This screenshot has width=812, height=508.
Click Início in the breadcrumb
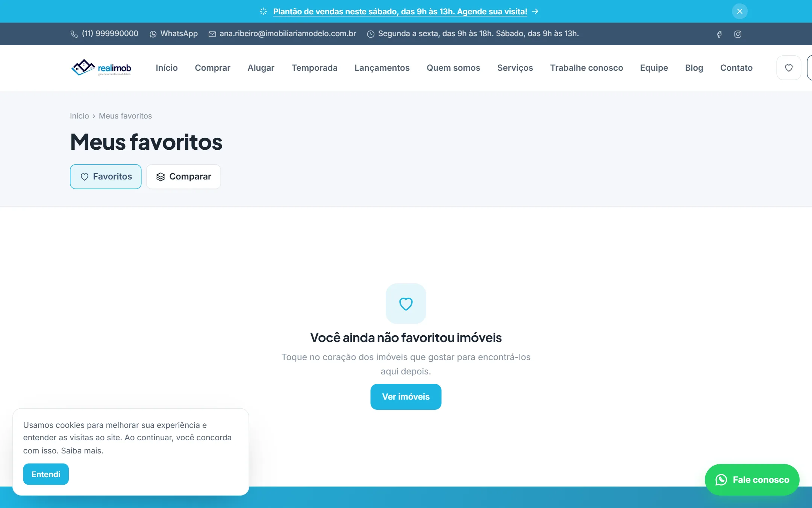pos(79,116)
